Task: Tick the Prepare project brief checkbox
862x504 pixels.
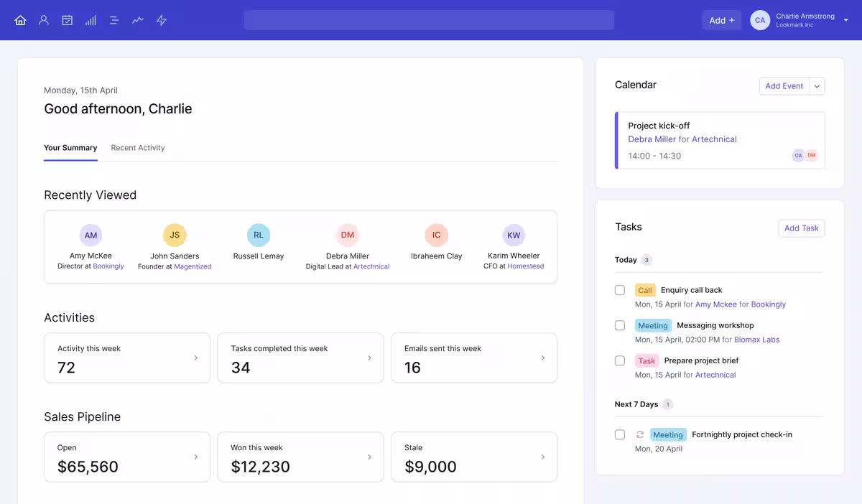Action: (620, 360)
